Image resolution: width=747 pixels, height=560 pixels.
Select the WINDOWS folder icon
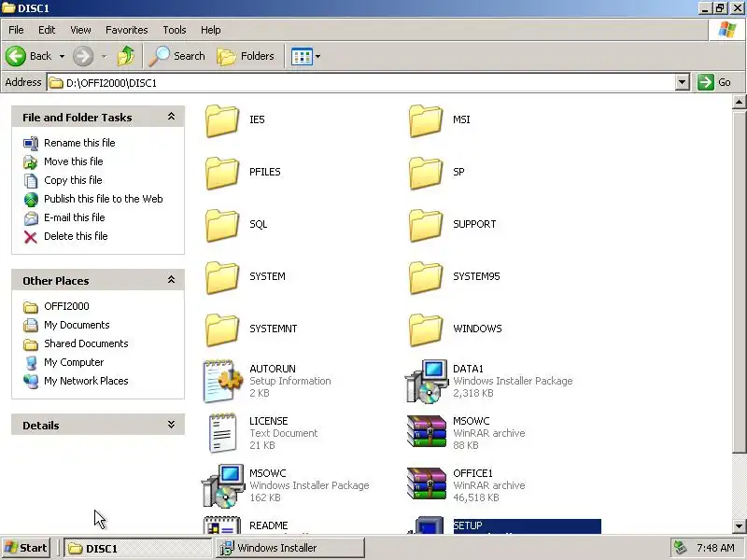(426, 330)
